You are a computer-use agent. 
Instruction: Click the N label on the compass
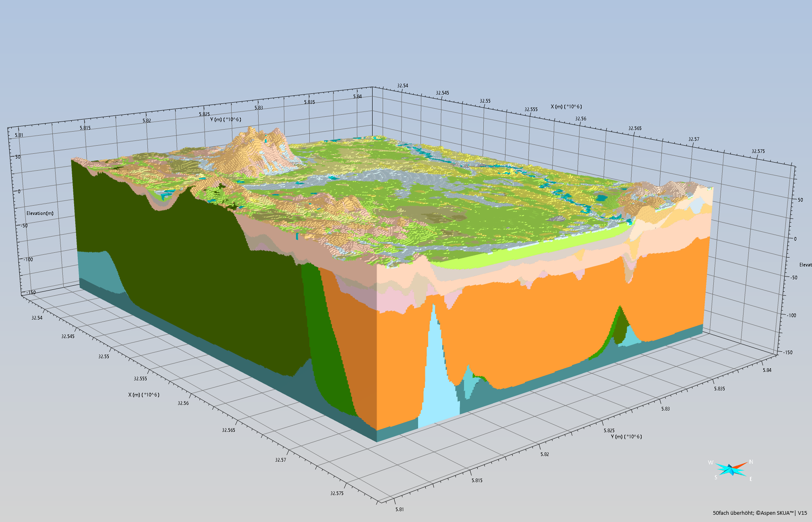click(751, 462)
